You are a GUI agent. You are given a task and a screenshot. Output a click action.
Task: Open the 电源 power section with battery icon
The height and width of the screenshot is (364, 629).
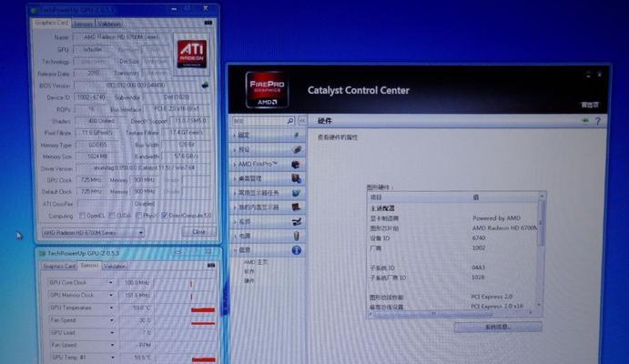pyautogui.click(x=267, y=236)
